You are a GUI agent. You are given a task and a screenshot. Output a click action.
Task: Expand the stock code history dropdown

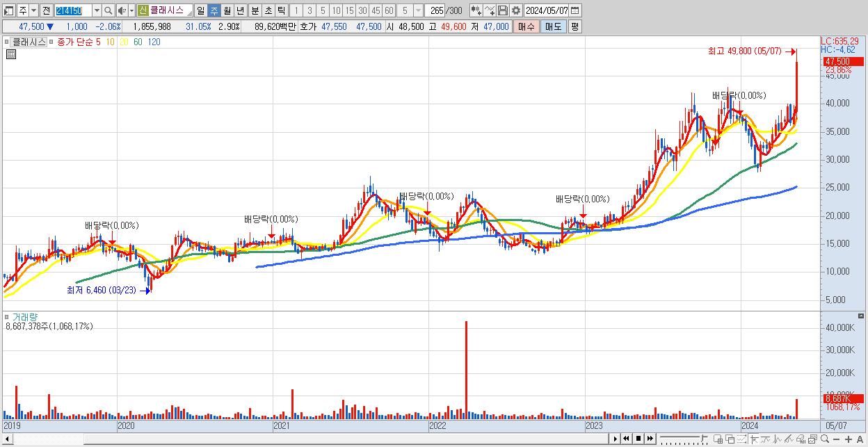point(96,10)
